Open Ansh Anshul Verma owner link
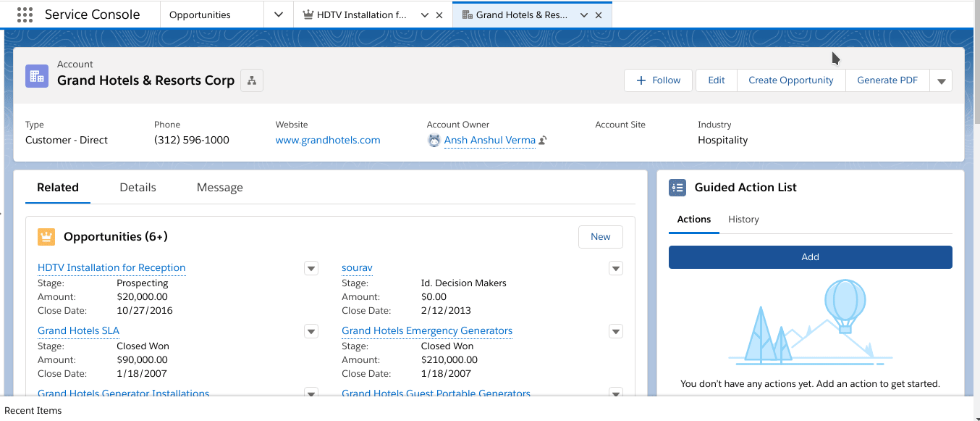The height and width of the screenshot is (421, 980). tap(490, 141)
